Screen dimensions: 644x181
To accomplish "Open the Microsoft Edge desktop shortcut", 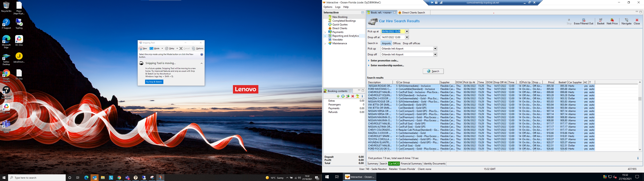I will (x=6, y=42).
